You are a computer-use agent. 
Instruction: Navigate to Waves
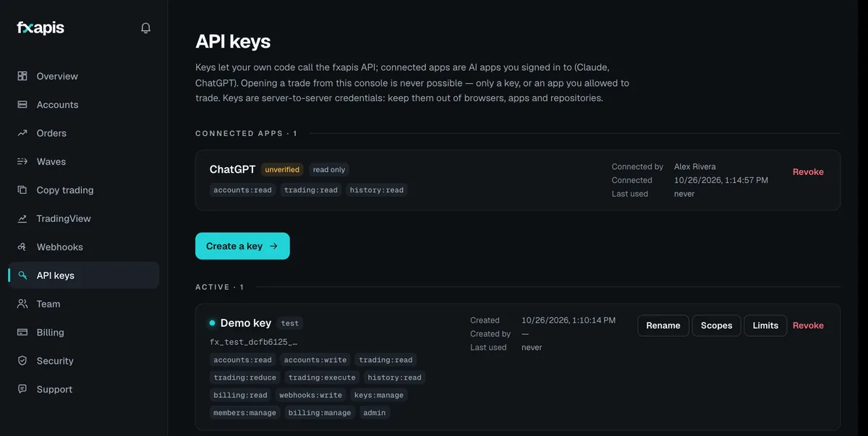click(x=84, y=161)
